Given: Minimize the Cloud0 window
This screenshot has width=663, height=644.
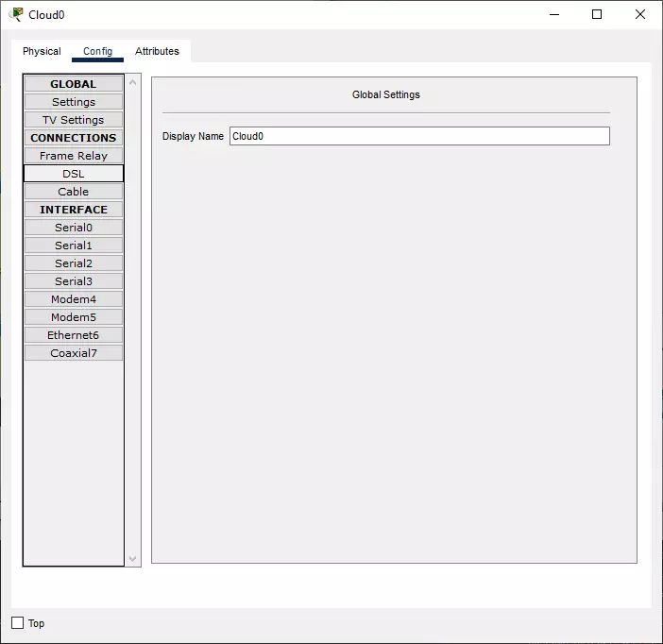Looking at the screenshot, I should 554,14.
